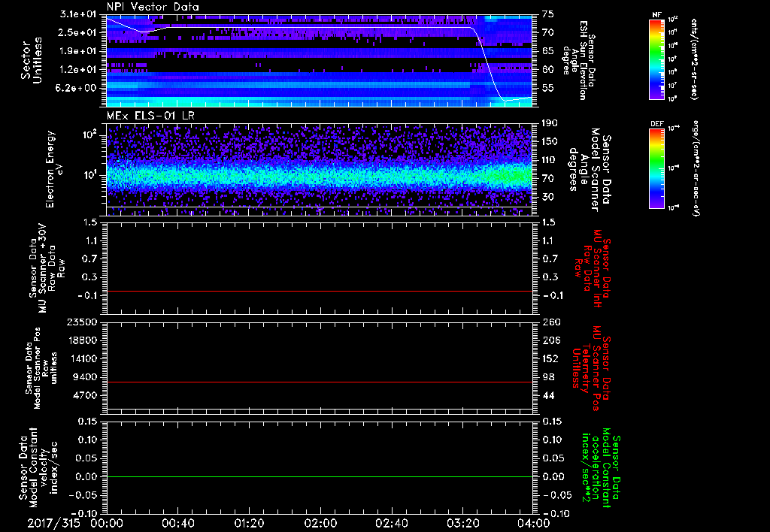Click the 'Model Scanner Angle degrees' axis label
This screenshot has height=532, width=770.
click(x=590, y=170)
